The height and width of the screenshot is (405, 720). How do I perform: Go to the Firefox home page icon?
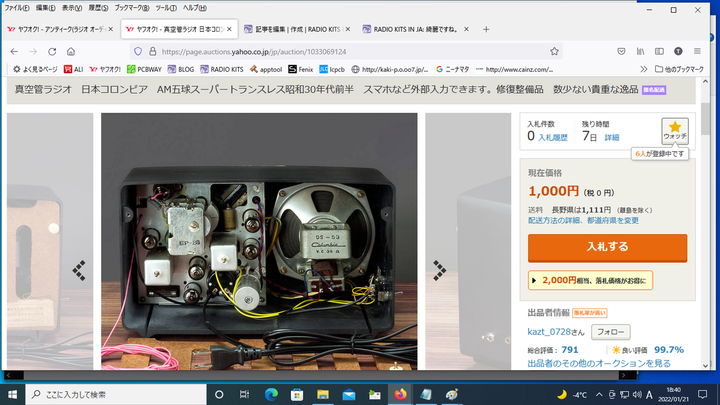tap(71, 51)
